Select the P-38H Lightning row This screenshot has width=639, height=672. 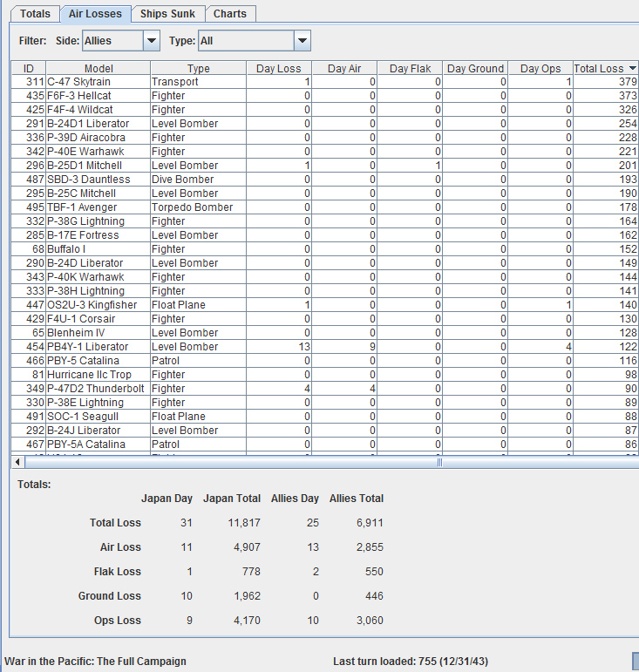[325, 291]
